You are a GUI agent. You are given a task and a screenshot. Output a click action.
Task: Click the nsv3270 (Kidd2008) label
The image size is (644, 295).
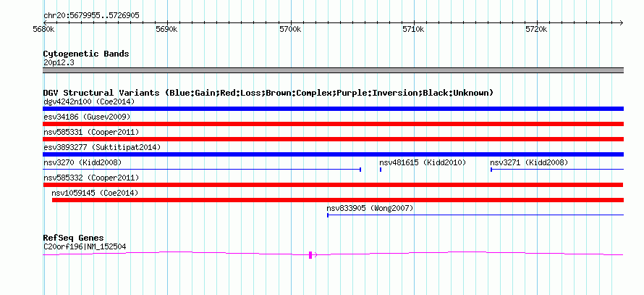pyautogui.click(x=82, y=162)
